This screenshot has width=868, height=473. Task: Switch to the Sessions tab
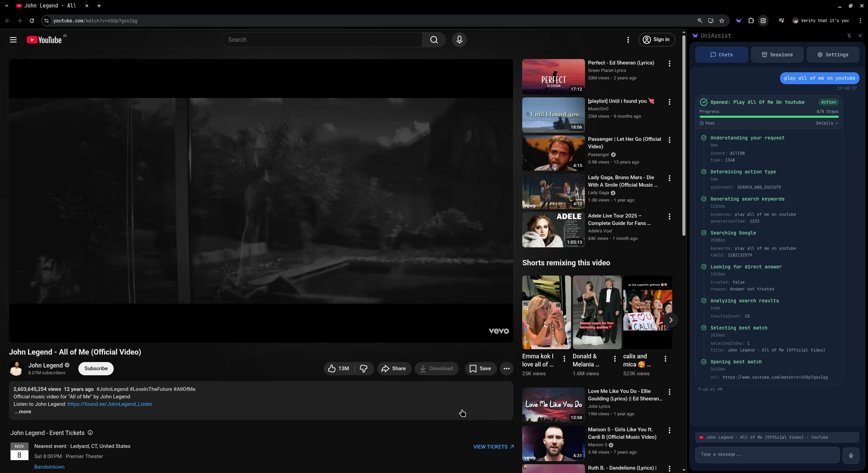pos(777,55)
